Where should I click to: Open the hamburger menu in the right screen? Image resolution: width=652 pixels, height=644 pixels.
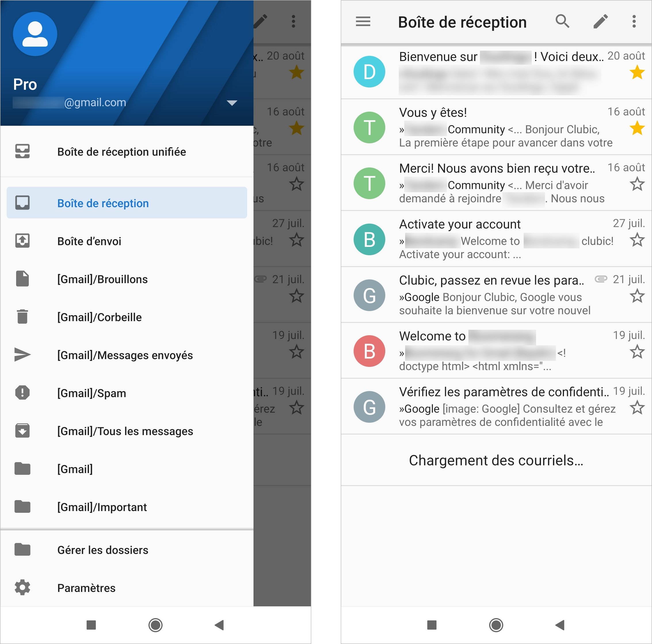tap(363, 22)
